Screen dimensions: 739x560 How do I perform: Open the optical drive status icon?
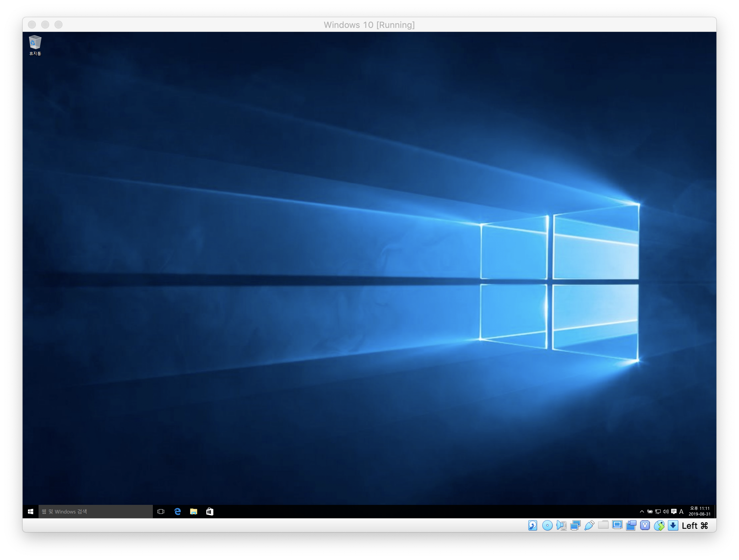[547, 525]
